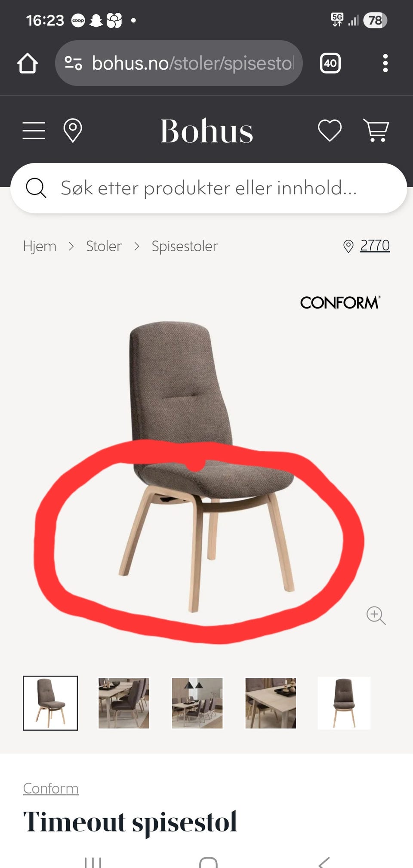The width and height of the screenshot is (413, 868).
Task: Open the shopping cart
Action: 376,130
